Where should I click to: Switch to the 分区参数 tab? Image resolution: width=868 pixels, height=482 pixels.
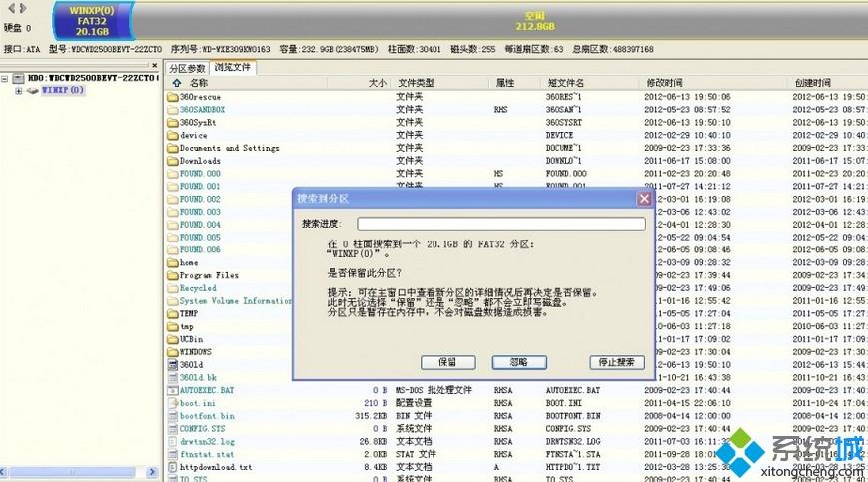pos(187,68)
